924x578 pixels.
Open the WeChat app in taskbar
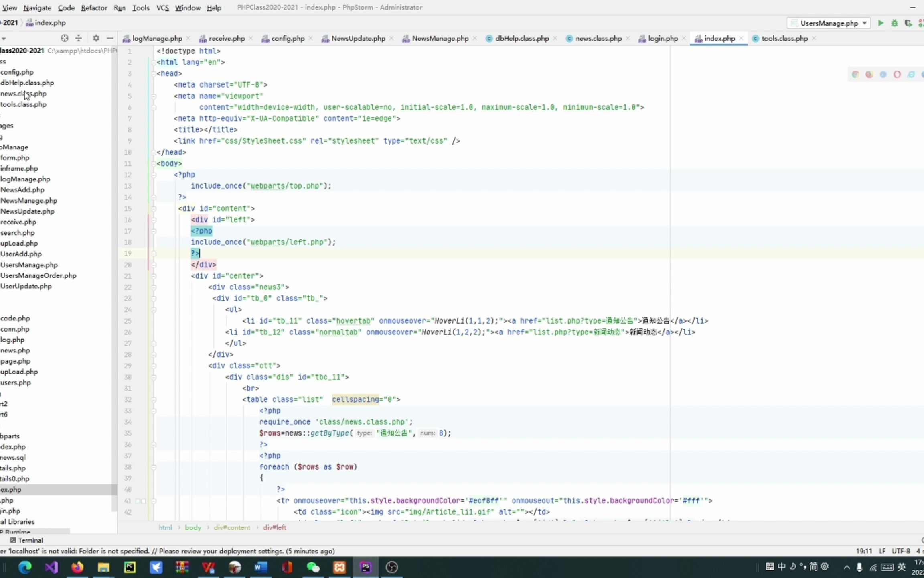pyautogui.click(x=313, y=567)
